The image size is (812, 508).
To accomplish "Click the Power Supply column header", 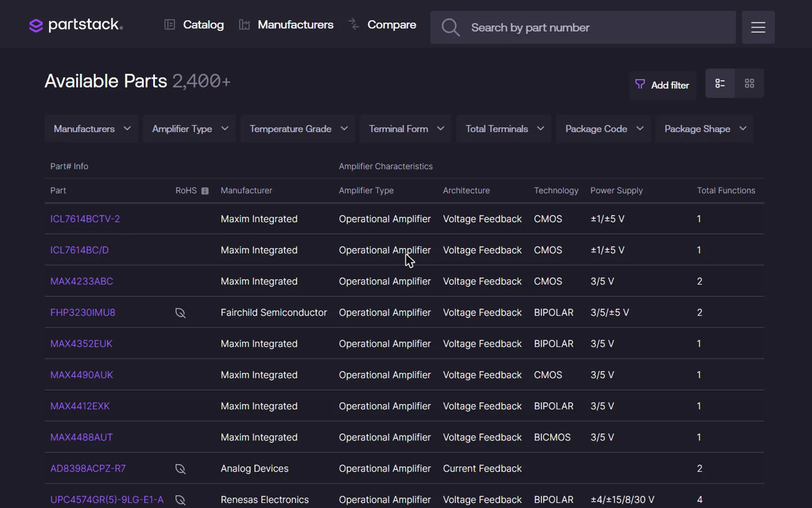I will pyautogui.click(x=617, y=190).
